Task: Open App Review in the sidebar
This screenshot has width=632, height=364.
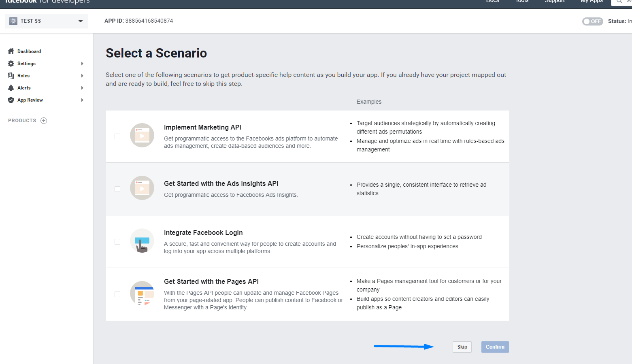Action: pos(30,100)
